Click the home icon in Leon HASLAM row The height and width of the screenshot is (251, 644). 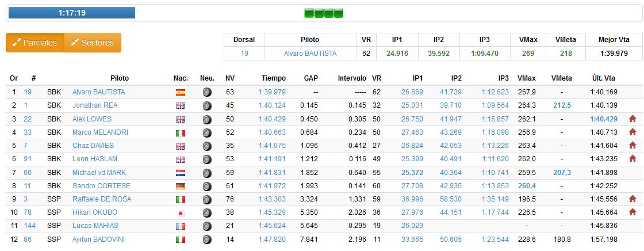(632, 159)
